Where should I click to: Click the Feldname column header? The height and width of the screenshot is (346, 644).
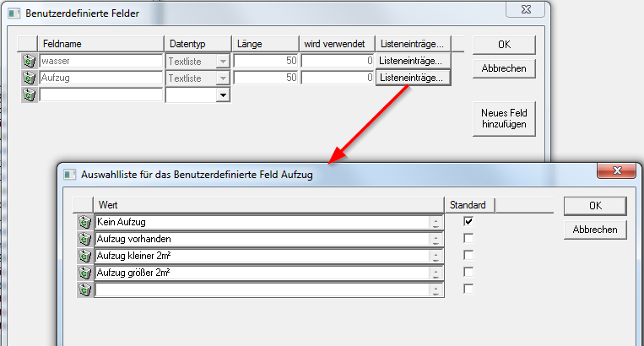pyautogui.click(x=100, y=43)
